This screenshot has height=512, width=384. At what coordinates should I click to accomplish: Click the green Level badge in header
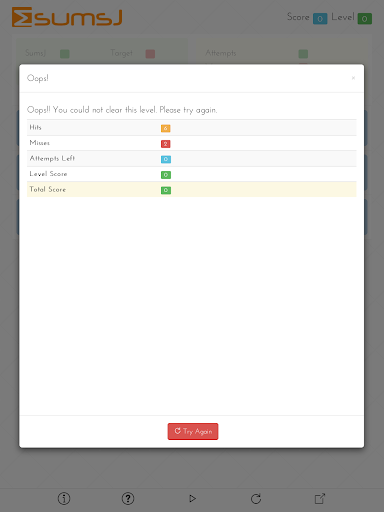[365, 19]
